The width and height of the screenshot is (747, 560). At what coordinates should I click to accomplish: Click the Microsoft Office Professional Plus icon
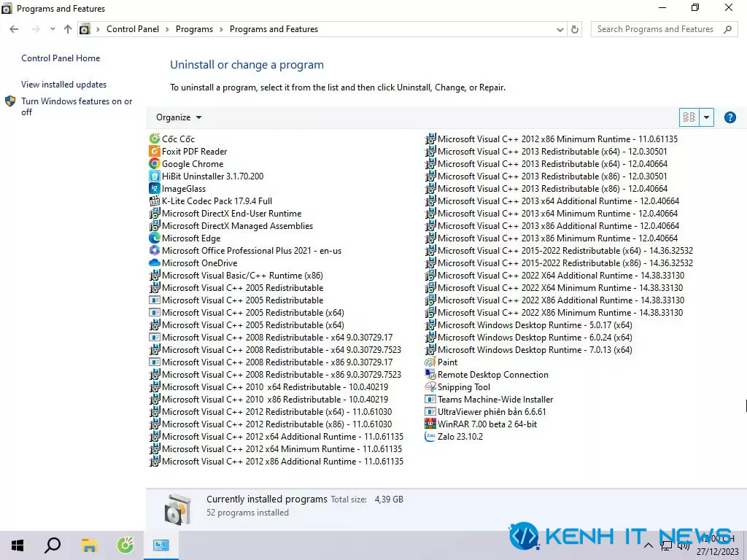[155, 250]
